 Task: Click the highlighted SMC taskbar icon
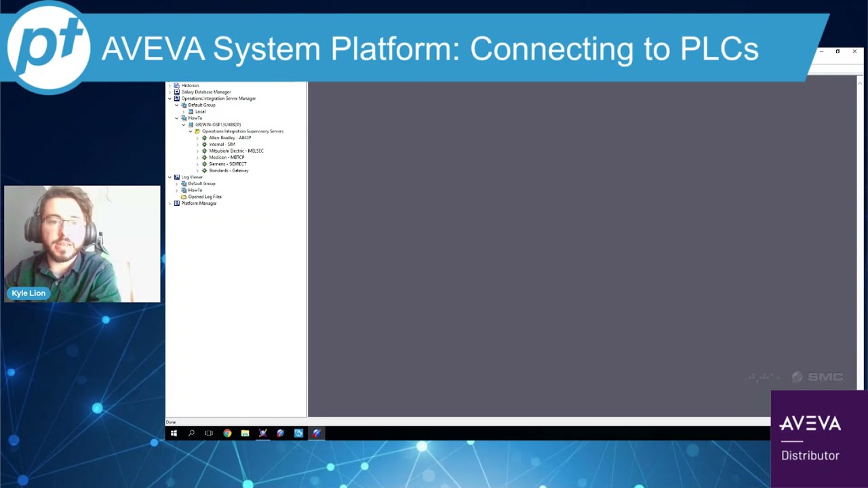[317, 433]
